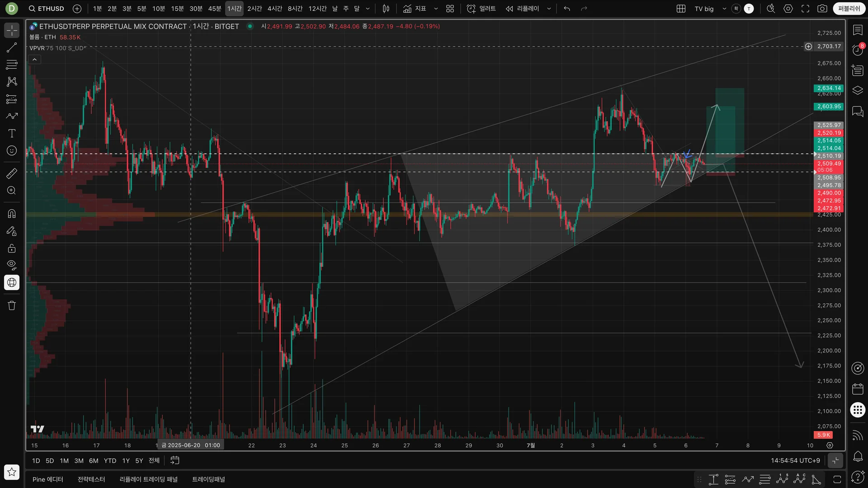868x488 pixels.
Task: Toggle drawings visibility eye icon
Action: (x=12, y=265)
